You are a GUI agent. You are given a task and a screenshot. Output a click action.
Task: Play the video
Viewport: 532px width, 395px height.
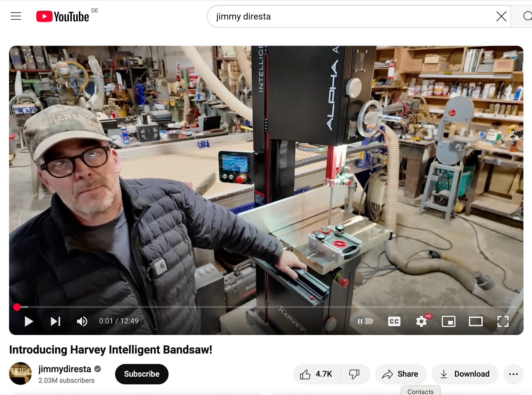point(29,321)
